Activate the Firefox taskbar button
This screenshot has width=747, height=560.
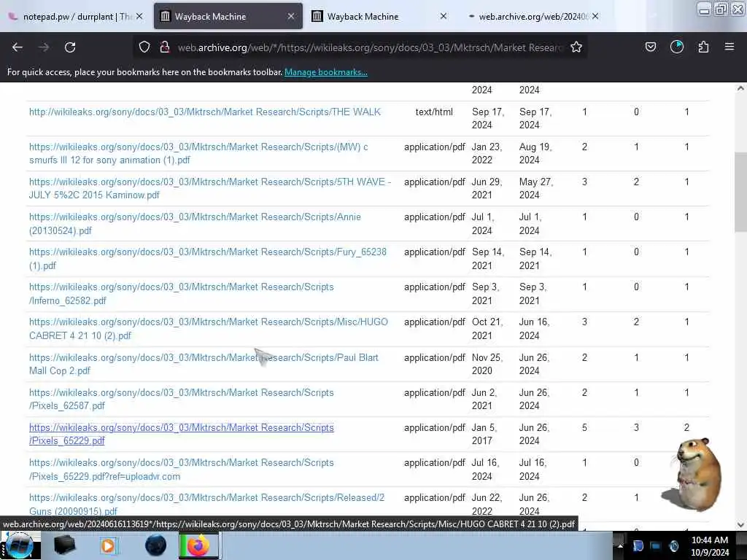tap(199, 545)
